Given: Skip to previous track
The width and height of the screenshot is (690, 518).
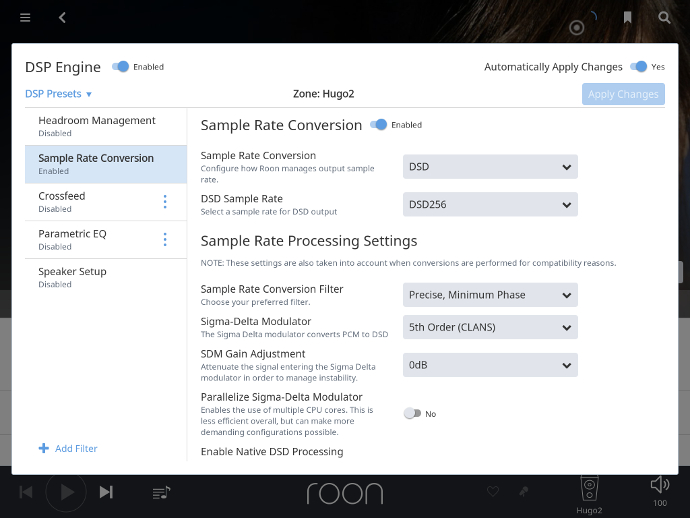Looking at the screenshot, I should 26,492.
